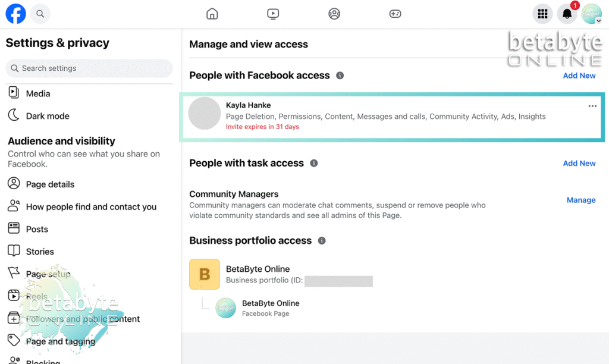Open the search magnifier icon
609x364 pixels.
tap(40, 14)
